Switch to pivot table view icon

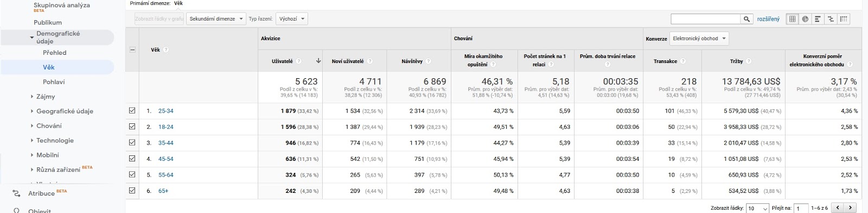[x=844, y=19]
